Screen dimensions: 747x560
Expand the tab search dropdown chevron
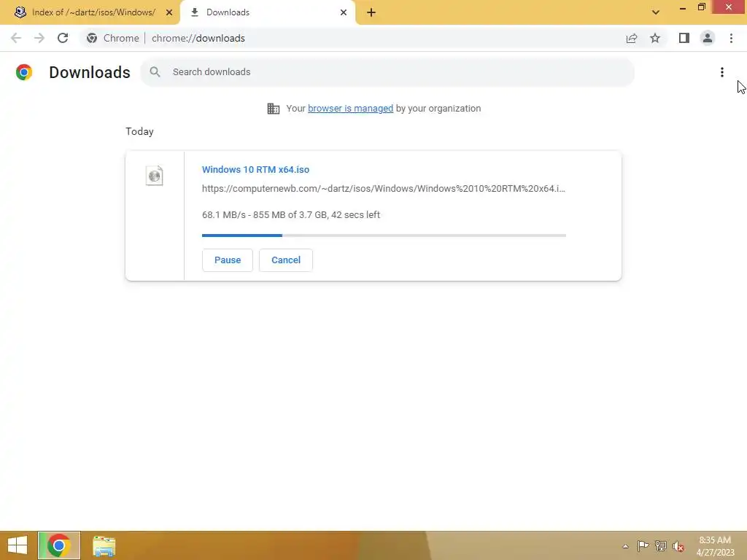[x=656, y=12]
